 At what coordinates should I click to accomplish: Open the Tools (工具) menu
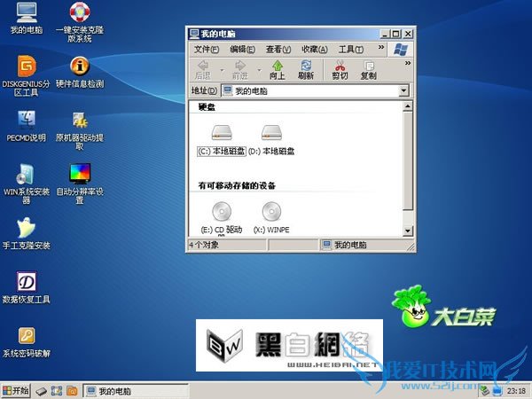pos(350,50)
